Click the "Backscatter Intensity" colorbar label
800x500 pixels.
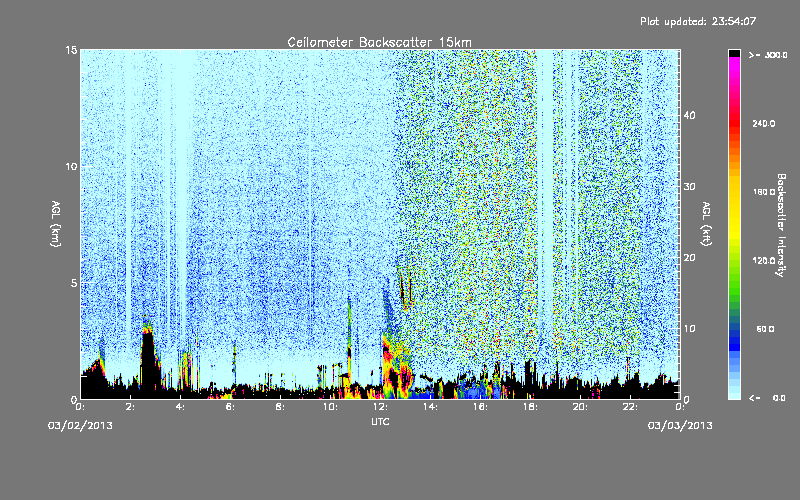781,225
